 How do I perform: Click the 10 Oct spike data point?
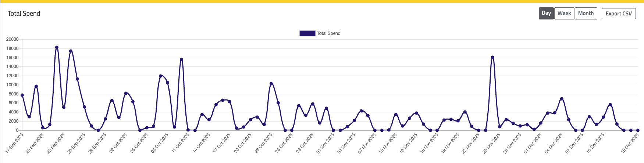pyautogui.click(x=181, y=59)
